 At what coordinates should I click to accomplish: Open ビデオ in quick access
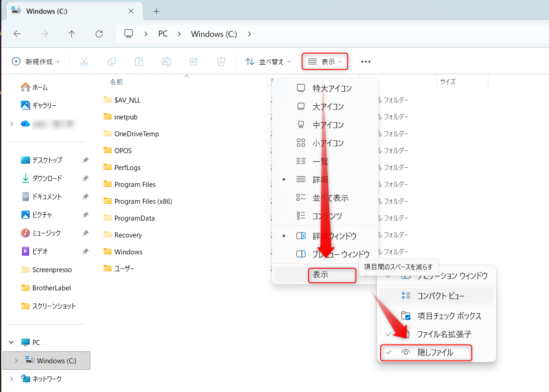tap(35, 251)
